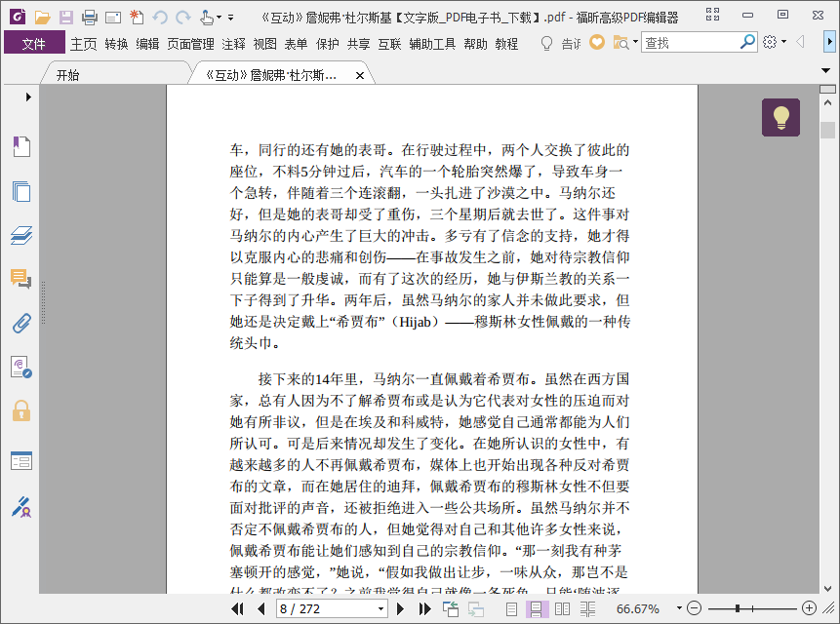Image resolution: width=840 pixels, height=624 pixels.
Task: Open the Attachments paperclip panel
Action: [x=21, y=324]
